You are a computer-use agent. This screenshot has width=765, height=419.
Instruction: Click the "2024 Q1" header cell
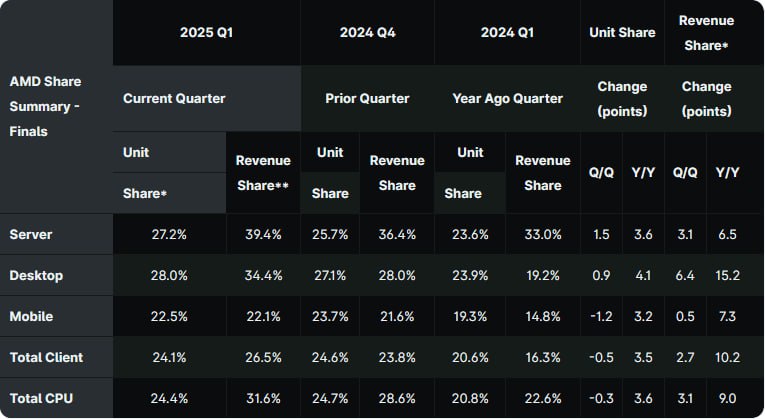click(x=508, y=32)
